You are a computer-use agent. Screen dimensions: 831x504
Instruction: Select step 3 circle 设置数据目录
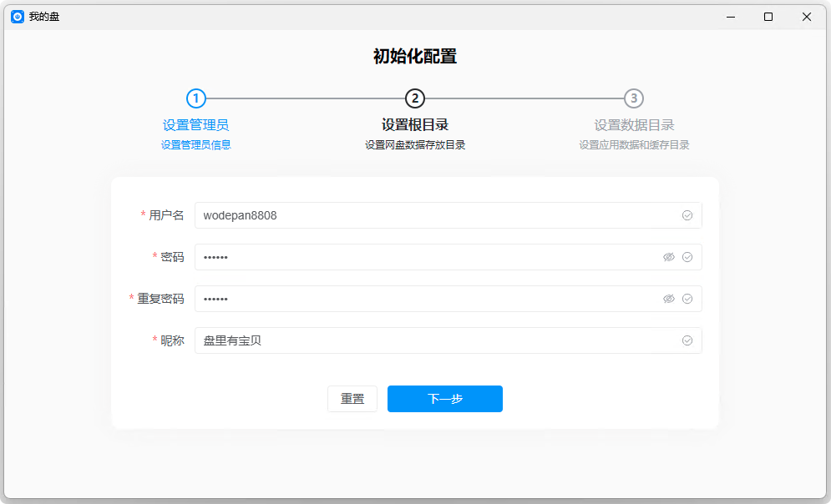pos(634,98)
